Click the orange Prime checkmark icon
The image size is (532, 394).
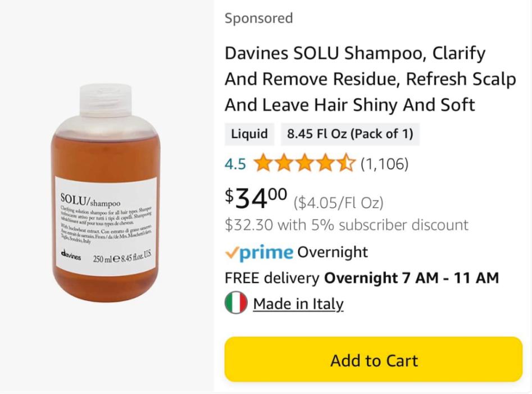[231, 253]
